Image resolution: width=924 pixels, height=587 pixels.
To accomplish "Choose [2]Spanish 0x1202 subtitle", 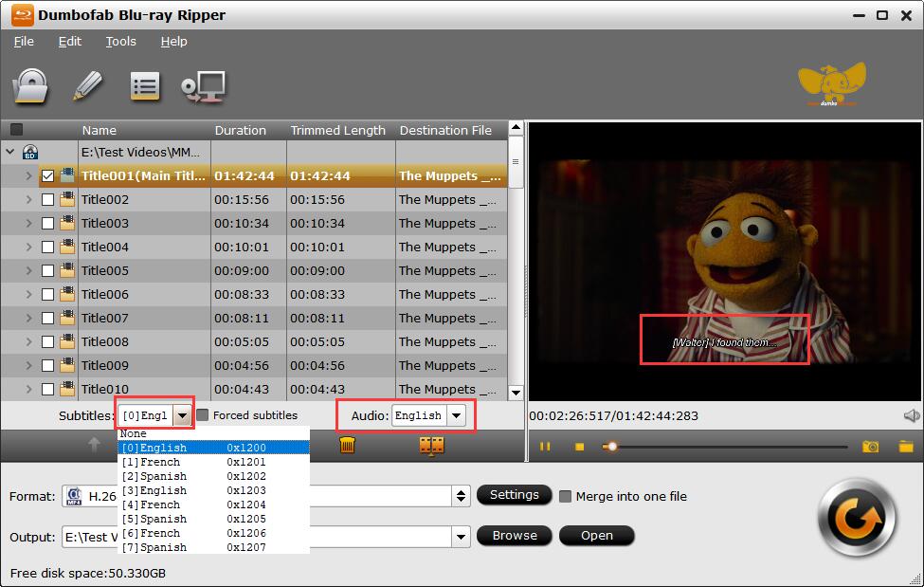I will click(214, 476).
